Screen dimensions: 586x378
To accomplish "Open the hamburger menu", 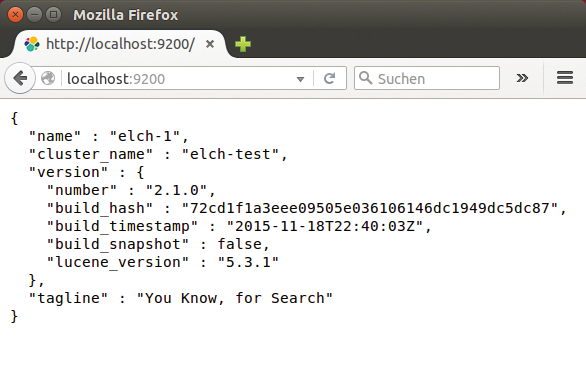I will 565,78.
